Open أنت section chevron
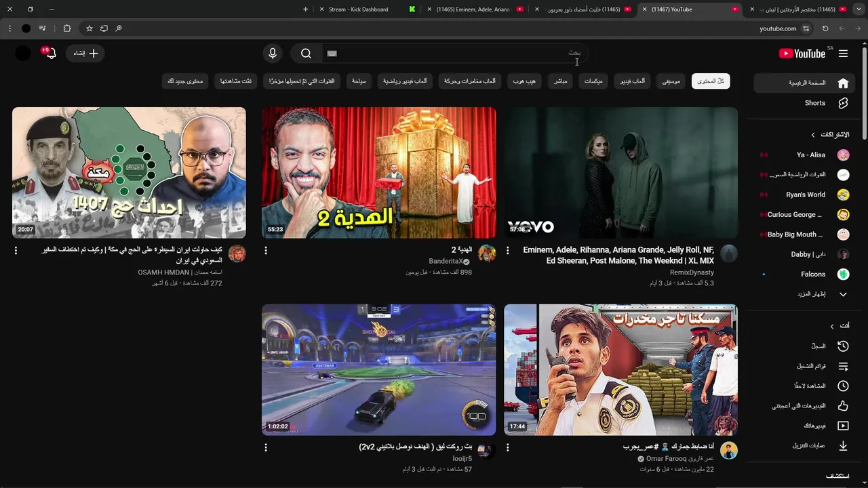Screen dimensions: 868x488 pos(832,326)
